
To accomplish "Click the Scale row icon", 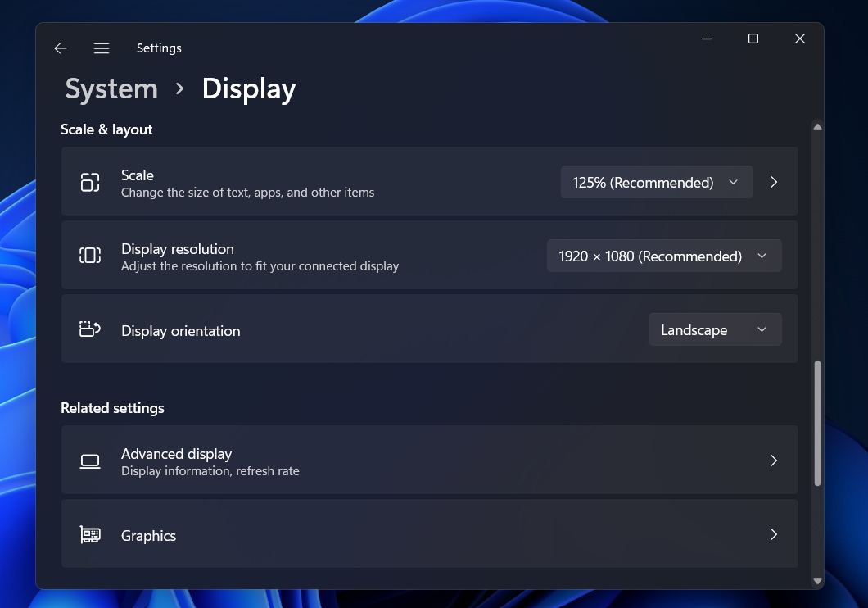I will 90,182.
